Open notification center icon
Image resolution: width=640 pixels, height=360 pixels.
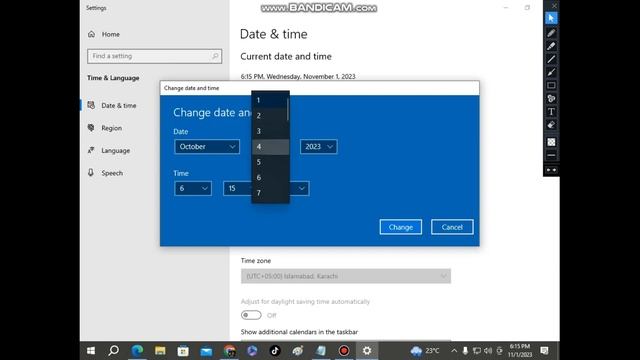[544, 351]
